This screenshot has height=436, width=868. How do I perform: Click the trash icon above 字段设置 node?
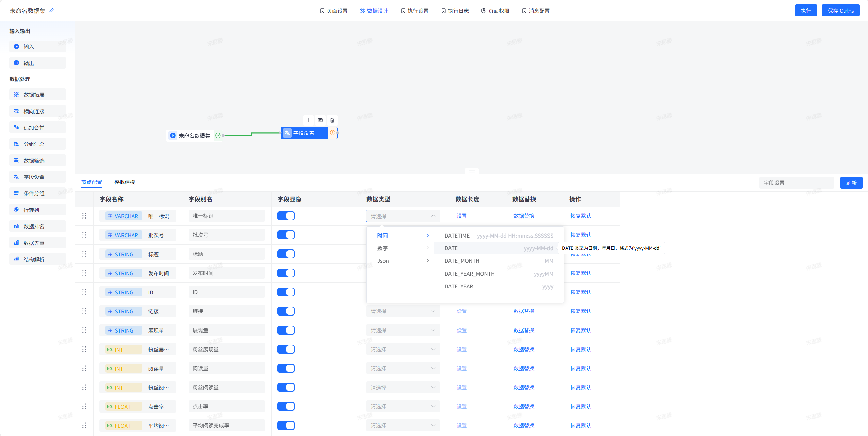click(332, 120)
